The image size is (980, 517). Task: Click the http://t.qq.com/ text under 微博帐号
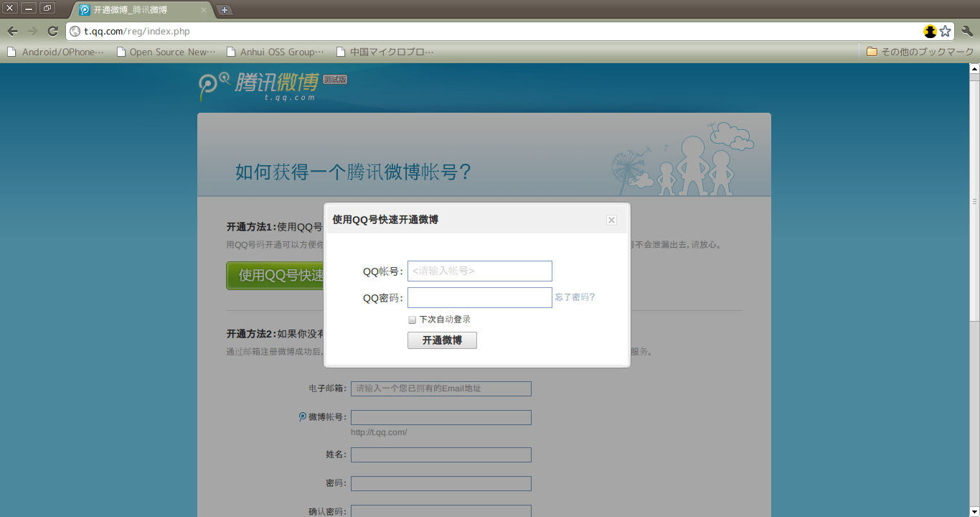(379, 432)
